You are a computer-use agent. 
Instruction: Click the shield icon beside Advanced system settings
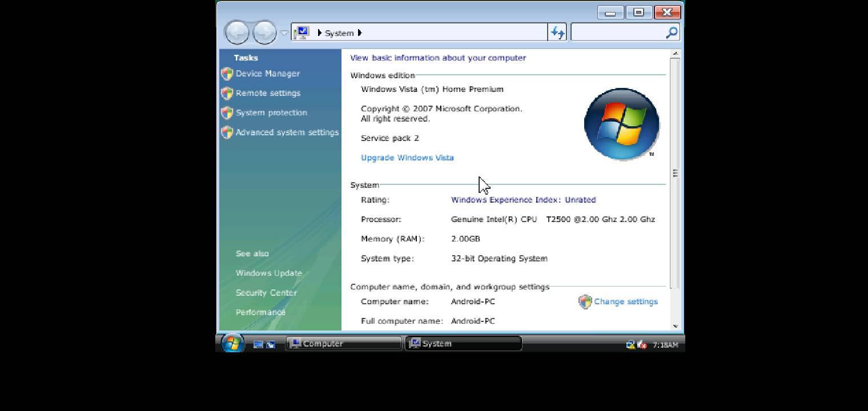(227, 132)
